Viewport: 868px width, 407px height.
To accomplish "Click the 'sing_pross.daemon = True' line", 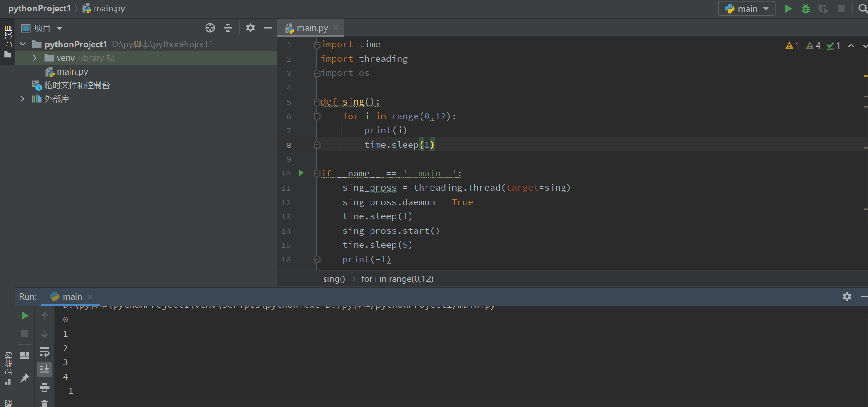I will pos(407,202).
